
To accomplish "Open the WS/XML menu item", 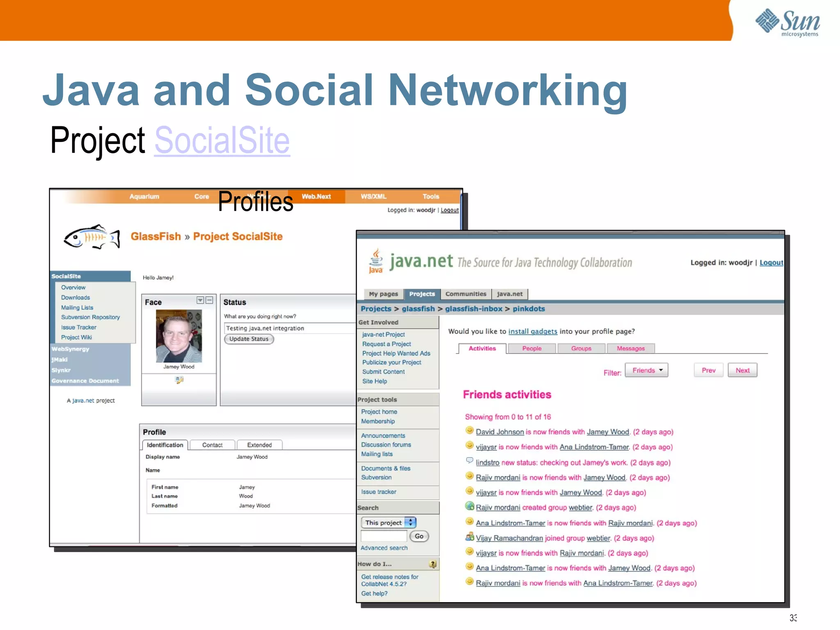I will [373, 196].
